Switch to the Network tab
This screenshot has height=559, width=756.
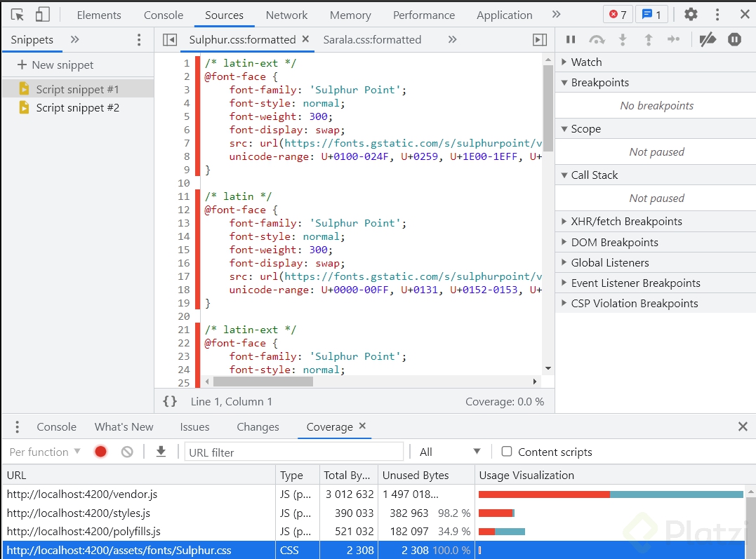pyautogui.click(x=286, y=15)
